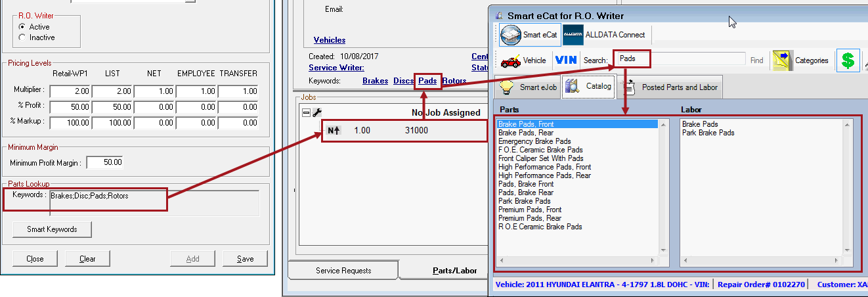Screen dimensions: 868x297
Task: Click the Minimum Profit Margin field
Action: click(104, 162)
